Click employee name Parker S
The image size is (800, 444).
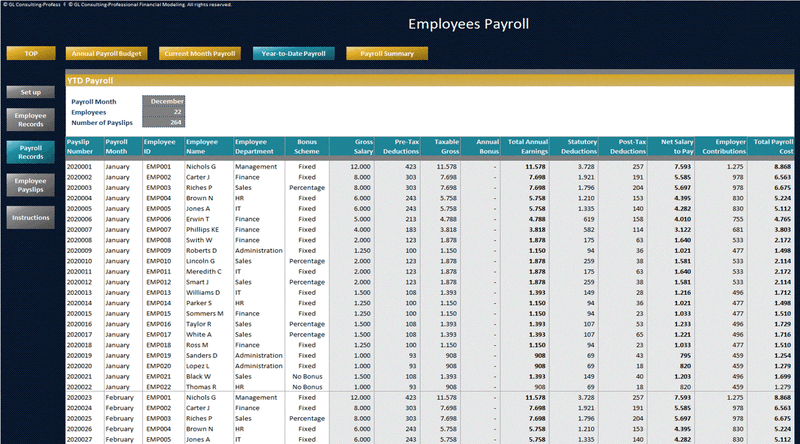coord(198,303)
